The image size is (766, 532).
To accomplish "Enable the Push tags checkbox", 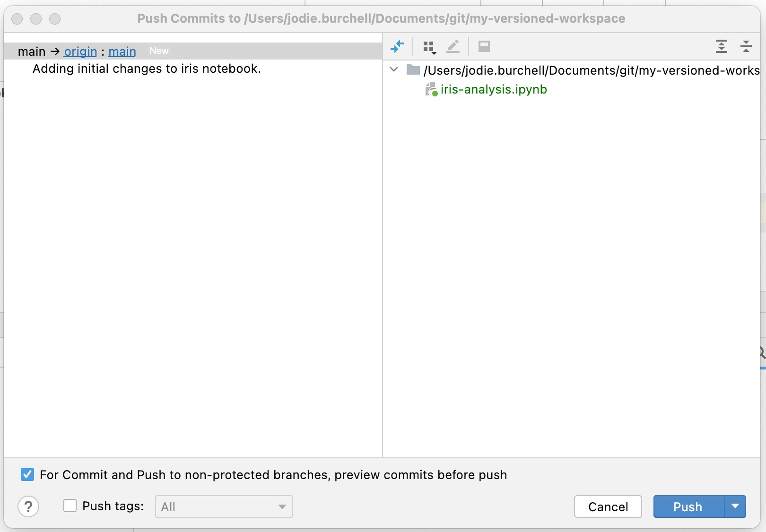I will coord(70,506).
